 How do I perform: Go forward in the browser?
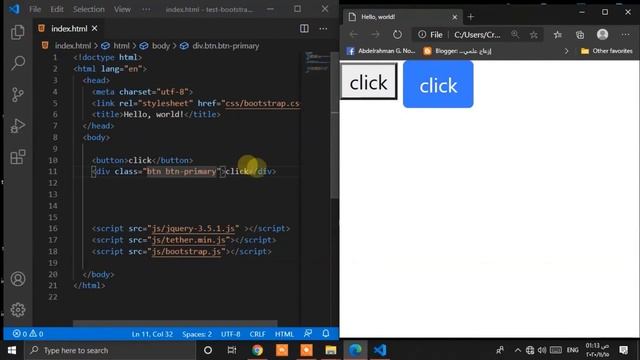[375, 35]
